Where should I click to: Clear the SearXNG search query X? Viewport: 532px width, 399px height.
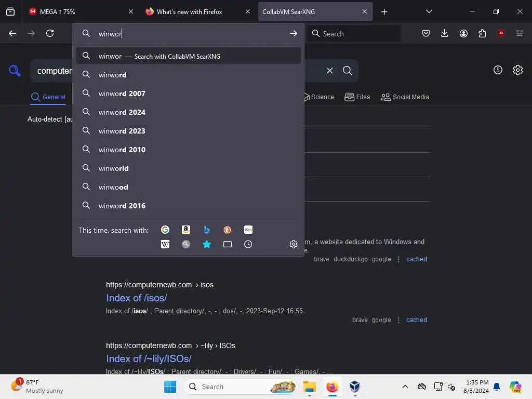pos(330,71)
